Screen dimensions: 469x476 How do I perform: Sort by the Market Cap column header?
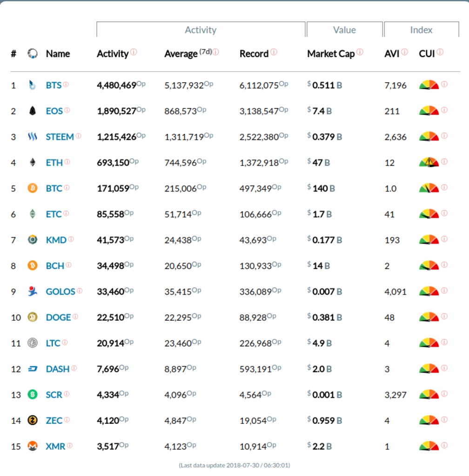tap(331, 54)
